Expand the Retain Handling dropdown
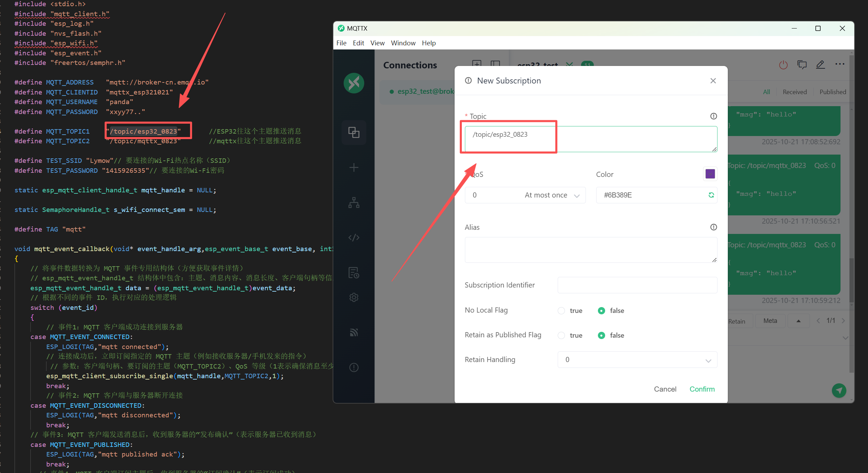 (x=637, y=360)
